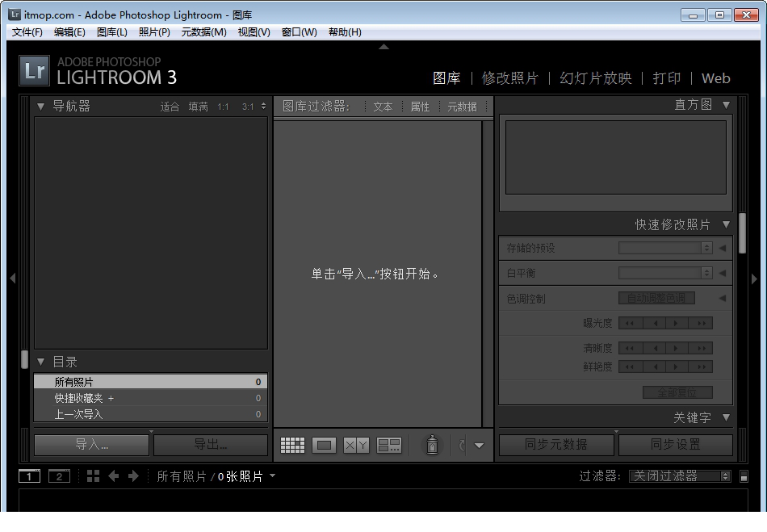Open the navigator zoom level chooser arrows
Viewport: 767px width, 532px height.
pyautogui.click(x=264, y=106)
